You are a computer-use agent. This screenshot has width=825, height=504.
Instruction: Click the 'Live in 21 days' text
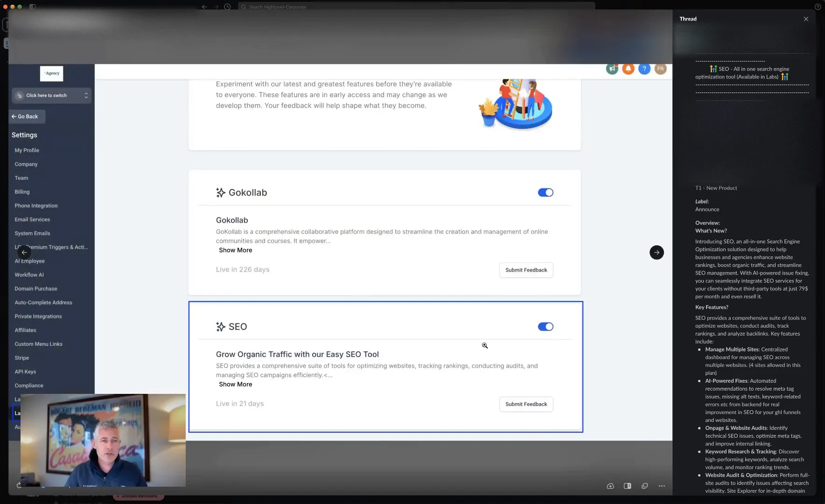[x=240, y=404]
